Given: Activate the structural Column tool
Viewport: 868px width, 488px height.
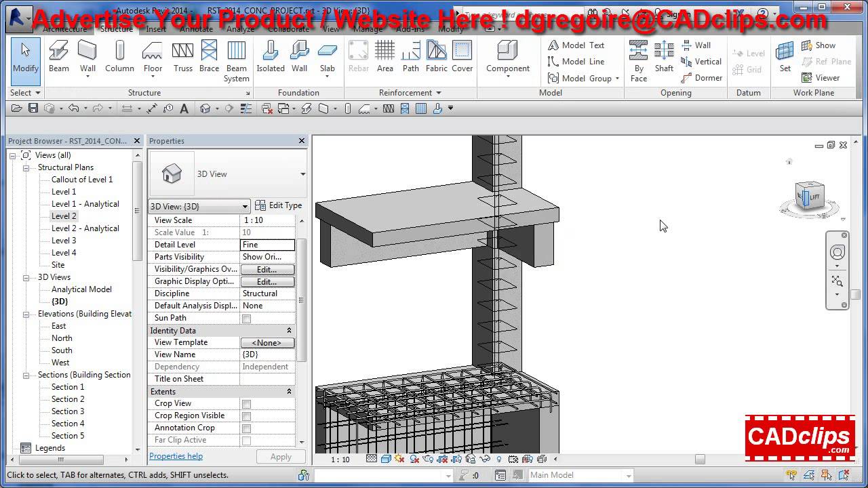Looking at the screenshot, I should (x=119, y=58).
